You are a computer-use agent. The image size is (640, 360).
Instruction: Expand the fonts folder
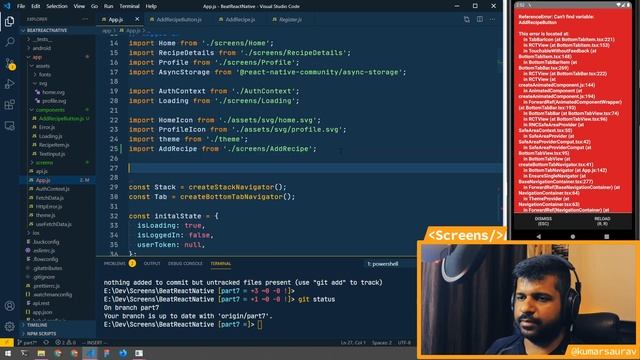[x=45, y=75]
